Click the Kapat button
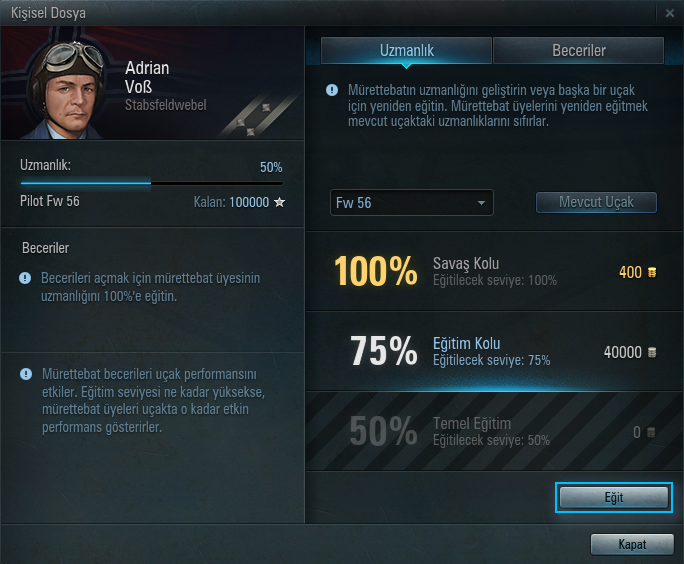 (x=632, y=544)
